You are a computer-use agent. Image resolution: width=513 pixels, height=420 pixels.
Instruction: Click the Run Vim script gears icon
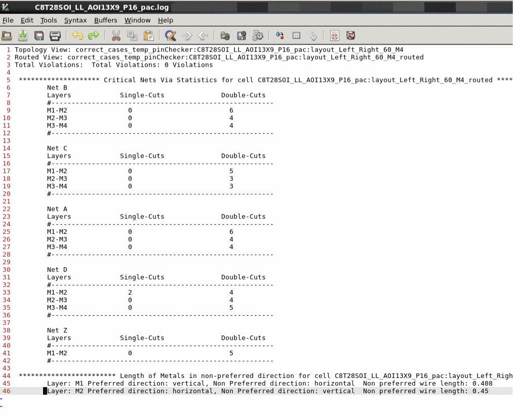point(258,35)
